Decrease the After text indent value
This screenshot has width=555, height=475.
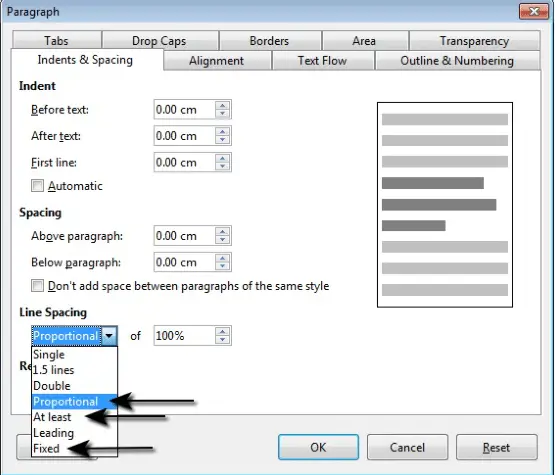[222, 140]
